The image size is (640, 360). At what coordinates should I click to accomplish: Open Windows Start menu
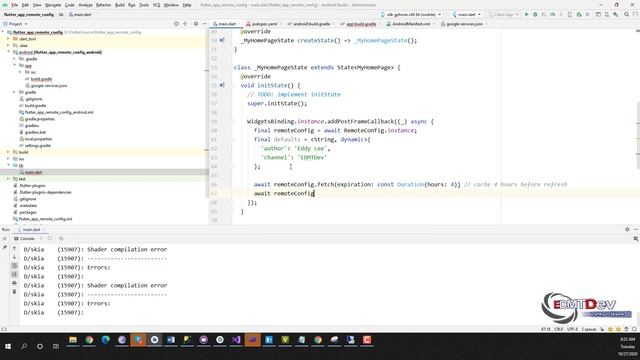[x=8, y=346]
